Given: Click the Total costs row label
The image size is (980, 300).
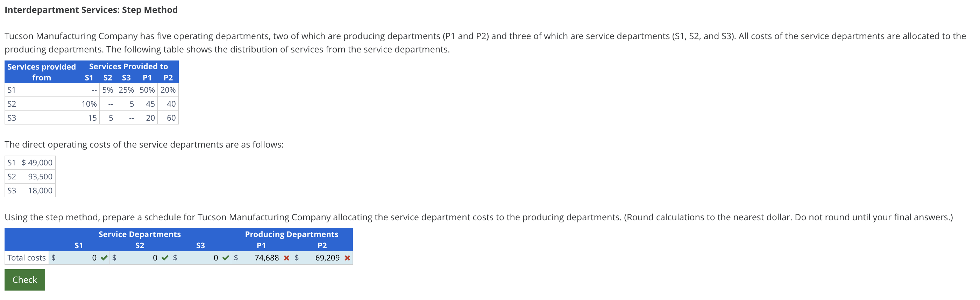Looking at the screenshot, I should (26, 258).
